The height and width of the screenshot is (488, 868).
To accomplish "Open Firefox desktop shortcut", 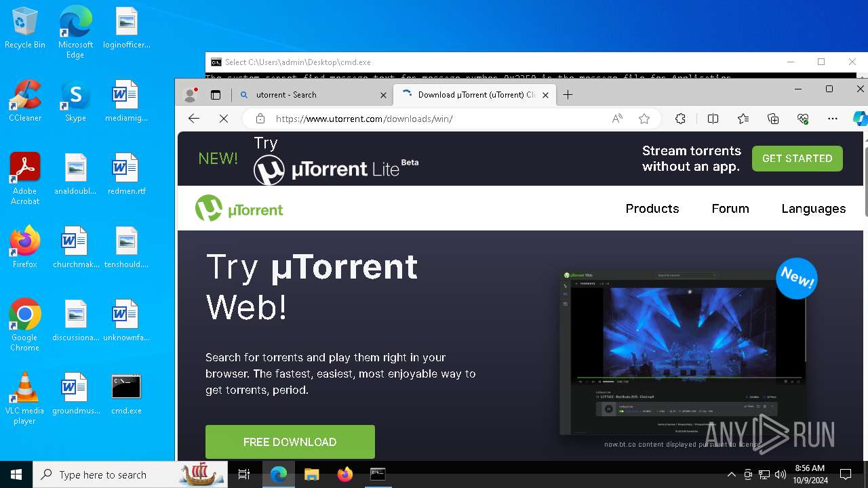I will pyautogui.click(x=25, y=248).
